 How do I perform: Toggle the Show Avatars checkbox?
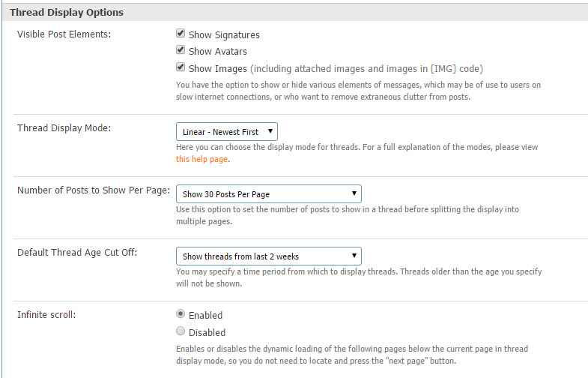click(x=181, y=50)
